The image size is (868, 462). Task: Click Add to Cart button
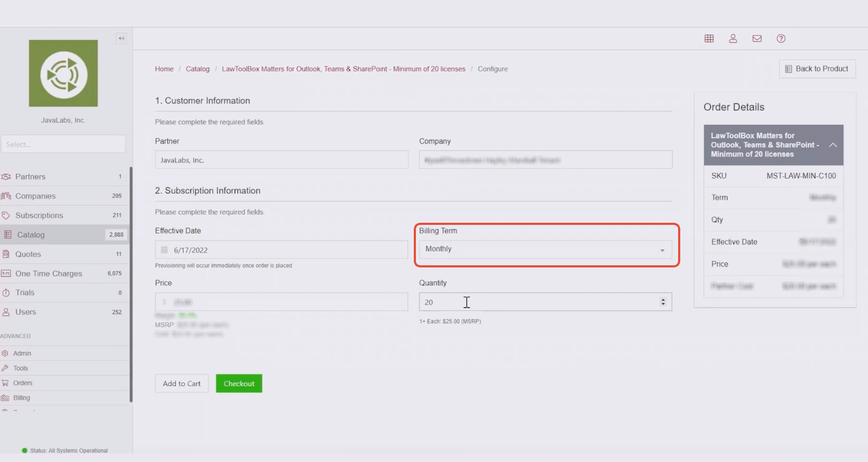[182, 383]
